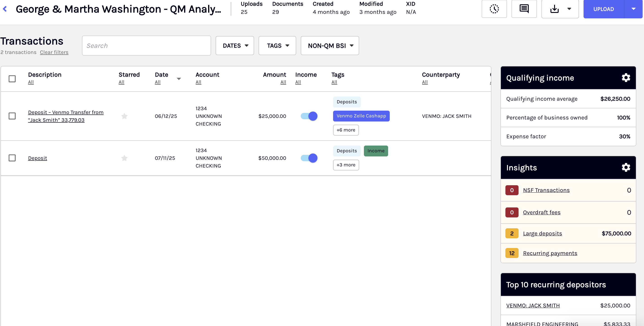Open Insights settings gear

626,168
